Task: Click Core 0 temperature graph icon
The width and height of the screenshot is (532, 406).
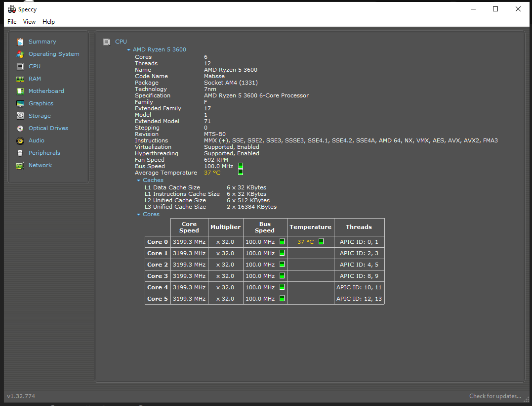Action: pyautogui.click(x=321, y=241)
